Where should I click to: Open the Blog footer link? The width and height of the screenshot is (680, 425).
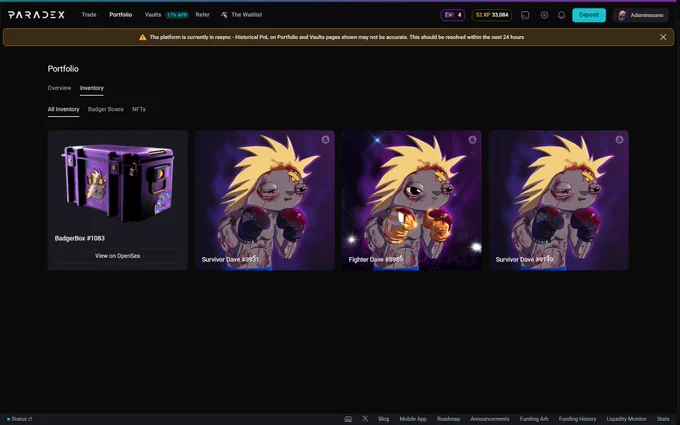383,419
